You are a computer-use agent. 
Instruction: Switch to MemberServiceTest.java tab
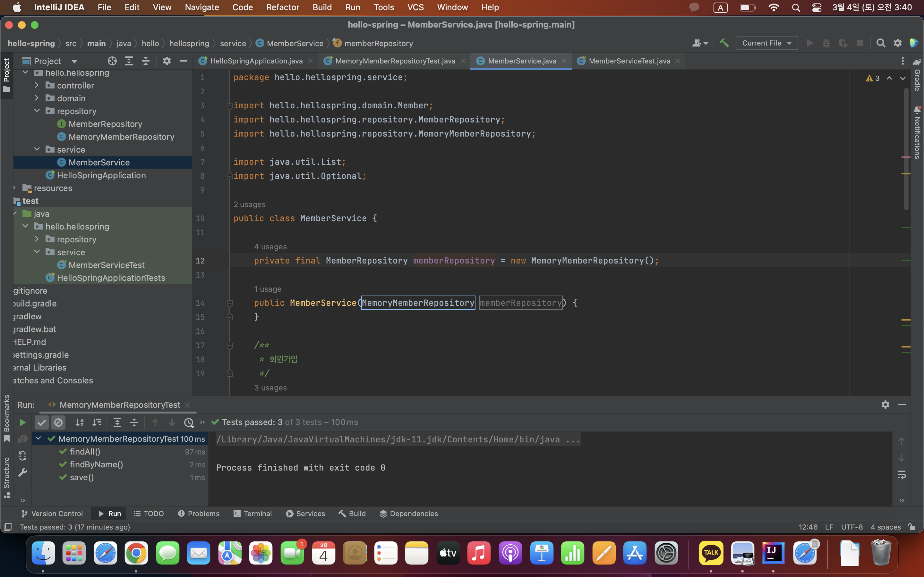click(629, 61)
